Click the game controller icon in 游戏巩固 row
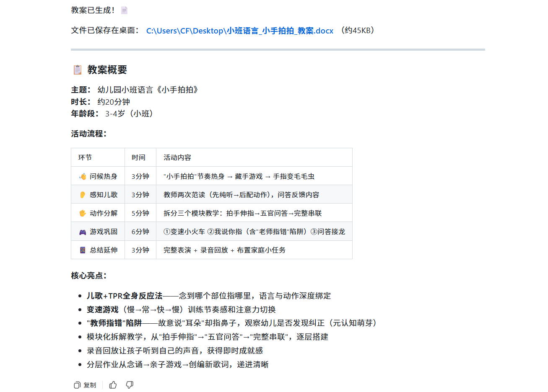The width and height of the screenshot is (548, 392). pyautogui.click(x=83, y=232)
